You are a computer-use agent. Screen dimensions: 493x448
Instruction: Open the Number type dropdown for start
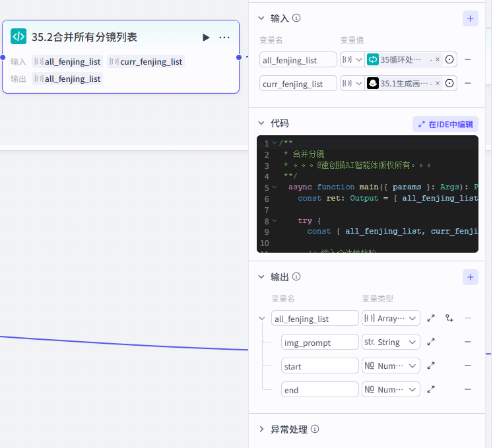[x=391, y=366]
